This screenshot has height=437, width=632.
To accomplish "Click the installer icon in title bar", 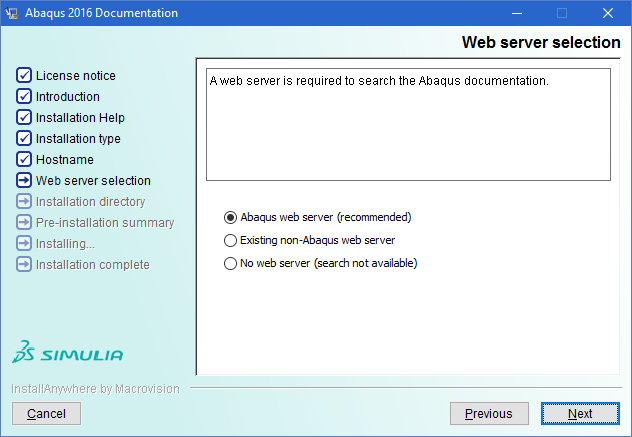I will pos(12,13).
